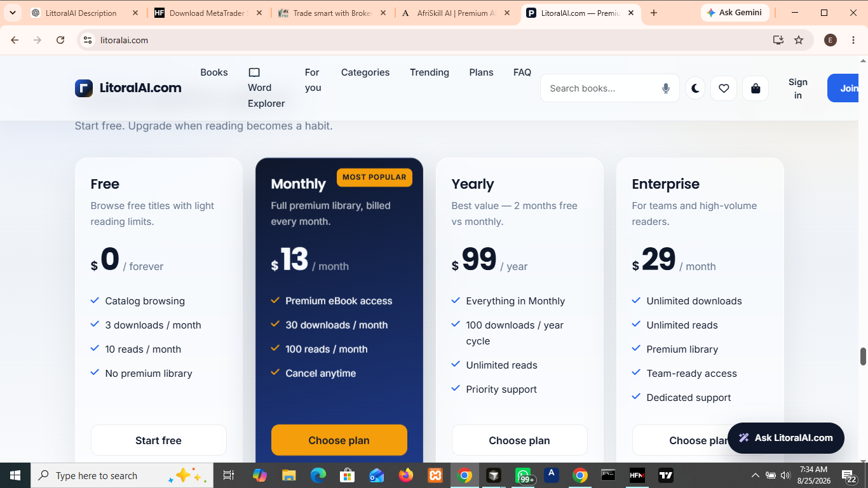
Task: Open Outlook from the taskbar
Action: tap(377, 475)
